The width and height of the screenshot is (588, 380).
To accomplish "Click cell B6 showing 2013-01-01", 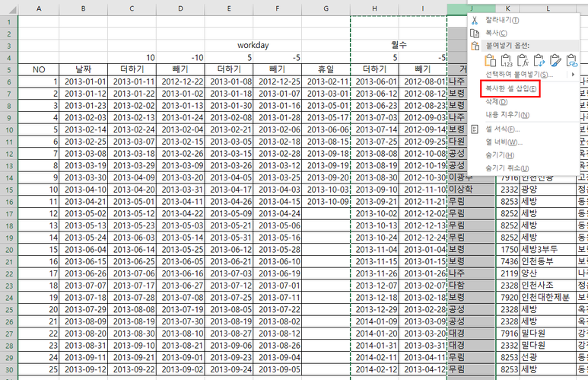I will click(x=83, y=81).
